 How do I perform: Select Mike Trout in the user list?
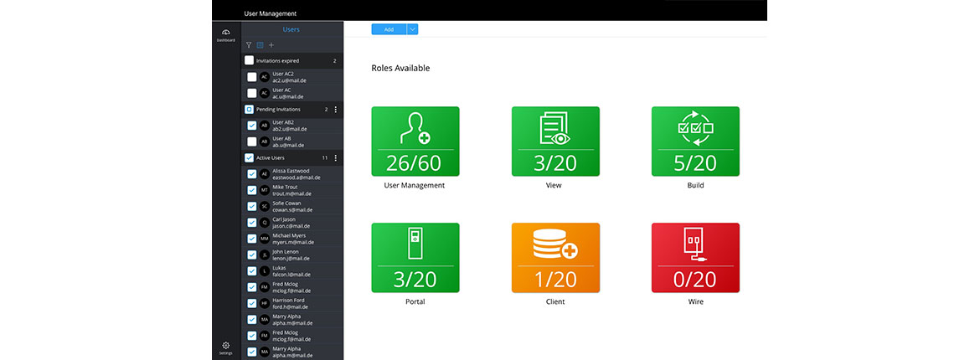tap(289, 190)
